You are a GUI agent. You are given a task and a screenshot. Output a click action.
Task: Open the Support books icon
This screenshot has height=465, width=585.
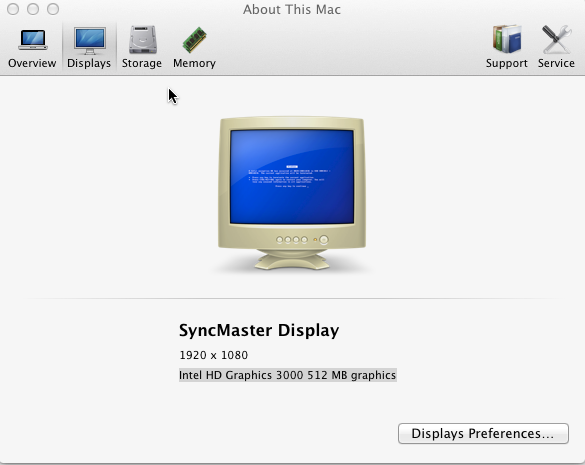point(507,39)
